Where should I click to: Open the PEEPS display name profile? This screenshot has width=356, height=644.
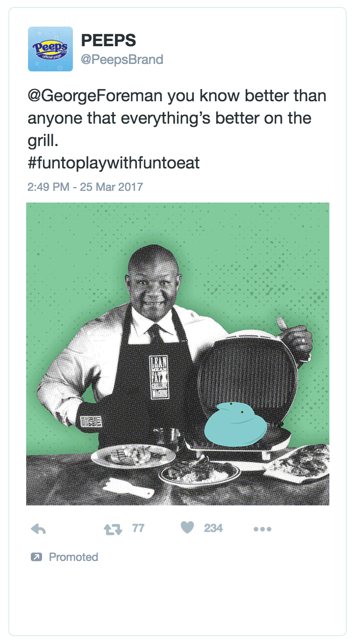click(x=108, y=41)
